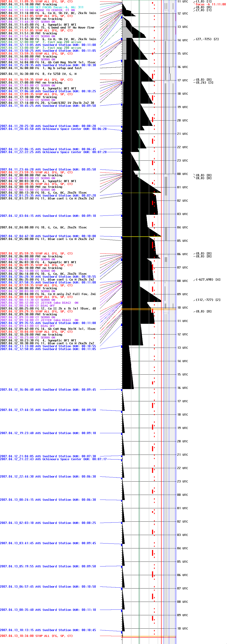Select the Svalbard Station pass with duration 00:11:10
Screen dimensions: 227x644
pos(48,610)
